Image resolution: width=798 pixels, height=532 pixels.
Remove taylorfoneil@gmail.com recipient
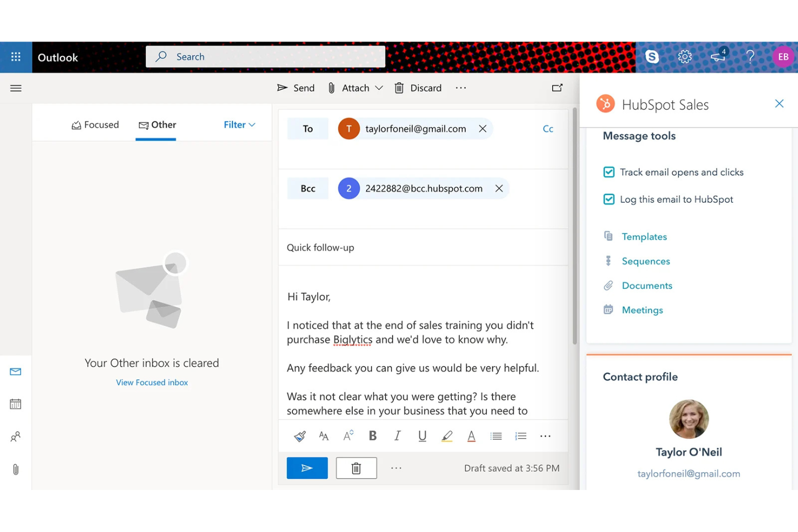483,129
